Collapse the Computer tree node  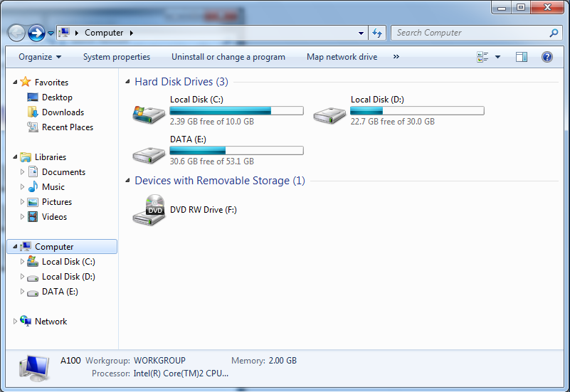pyautogui.click(x=15, y=247)
